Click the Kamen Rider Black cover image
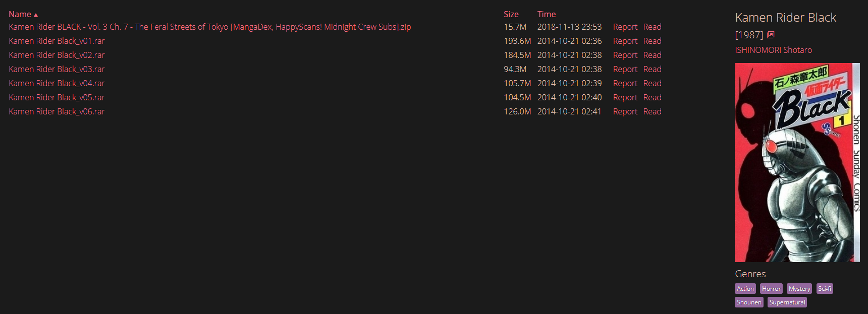The image size is (868, 314). click(x=797, y=162)
